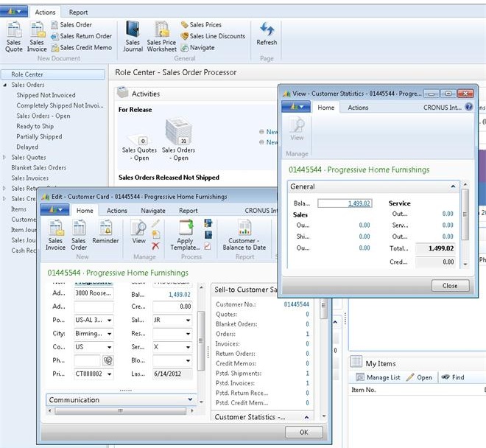Image resolution: width=486 pixels, height=448 pixels.
Task: Expand the Communication FastTab
Action: coord(190,400)
